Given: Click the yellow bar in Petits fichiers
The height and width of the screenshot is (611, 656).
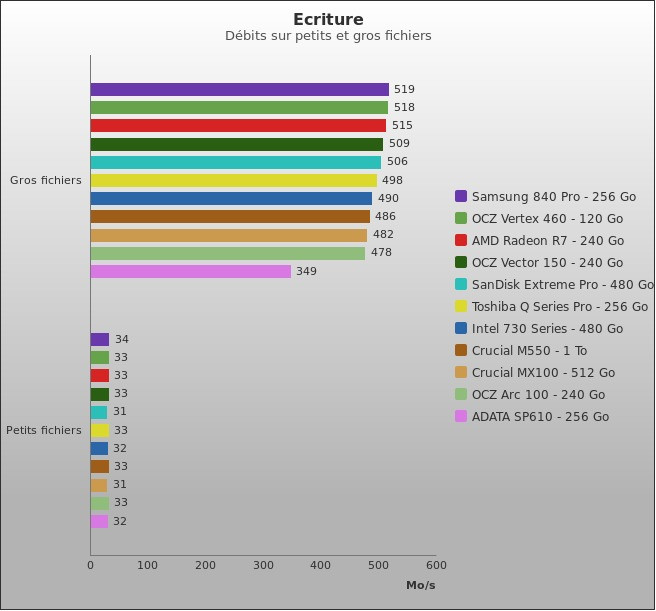Looking at the screenshot, I should tap(100, 430).
